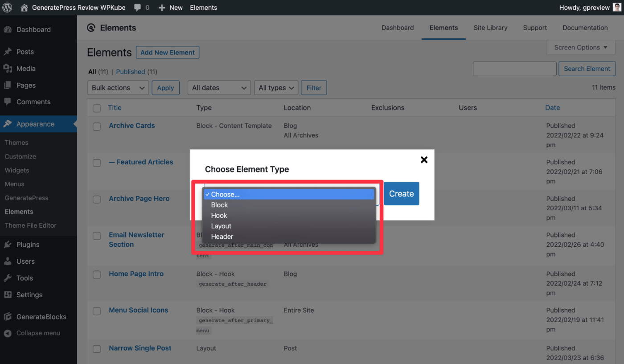Expand Screen Options panel
This screenshot has height=364, width=624.
tap(581, 47)
